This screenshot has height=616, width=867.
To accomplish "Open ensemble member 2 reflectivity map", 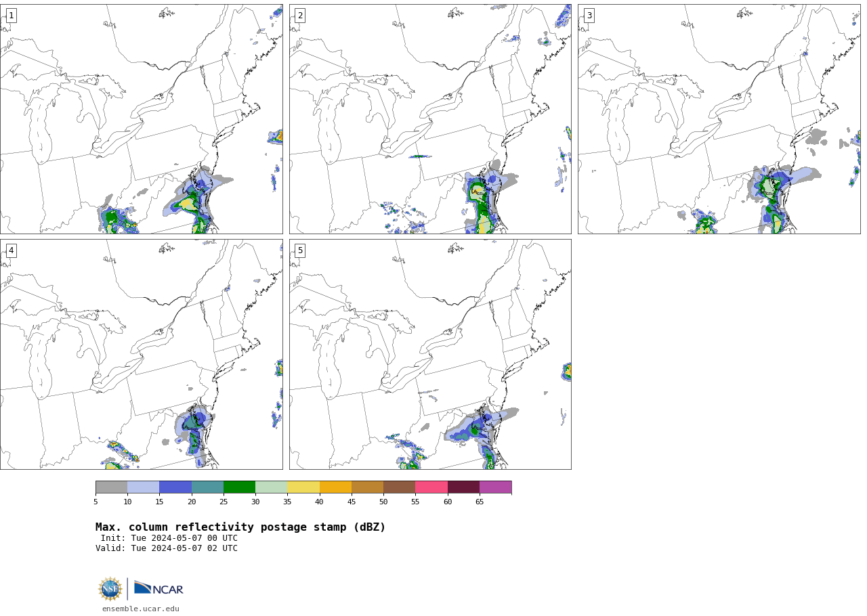I will coord(430,119).
